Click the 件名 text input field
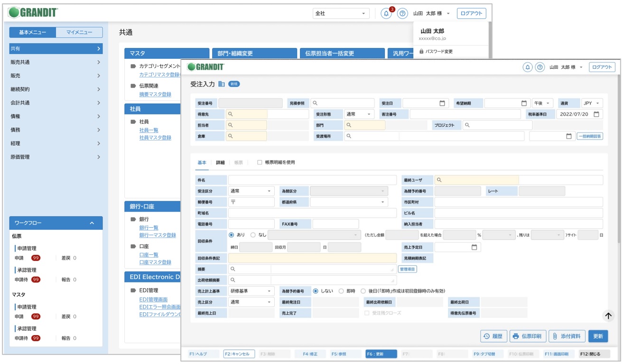This screenshot has width=624, height=364. pos(312,180)
